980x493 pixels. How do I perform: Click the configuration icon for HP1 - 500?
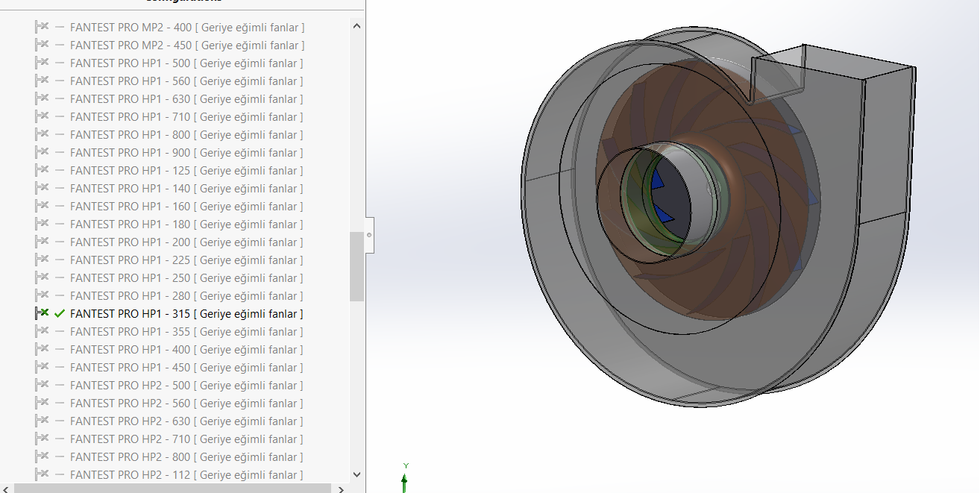click(x=43, y=63)
